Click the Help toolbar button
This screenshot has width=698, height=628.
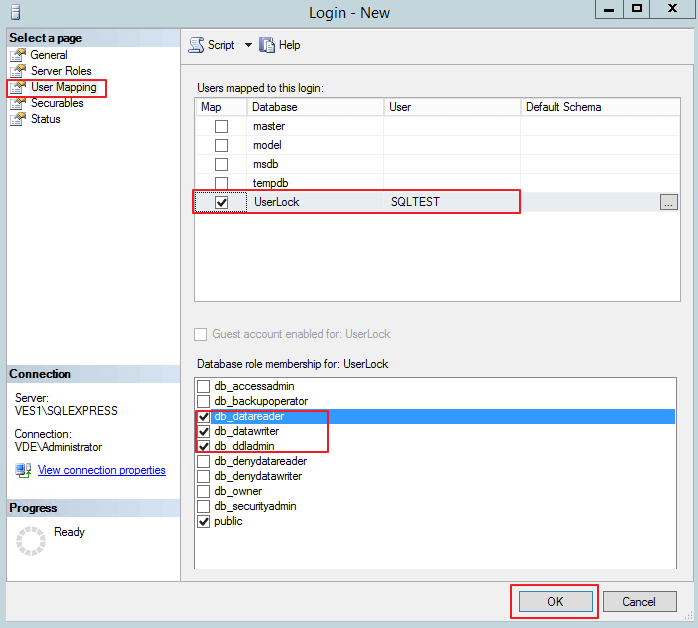point(280,45)
